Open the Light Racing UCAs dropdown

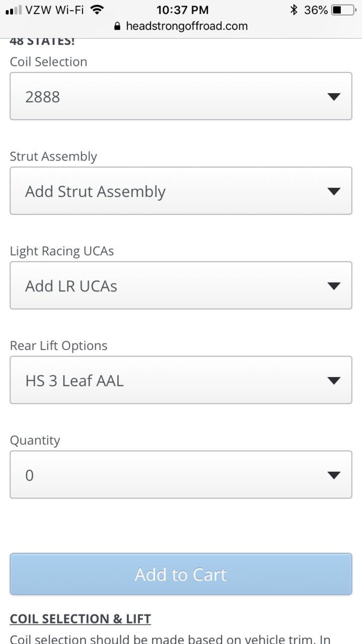[181, 285]
